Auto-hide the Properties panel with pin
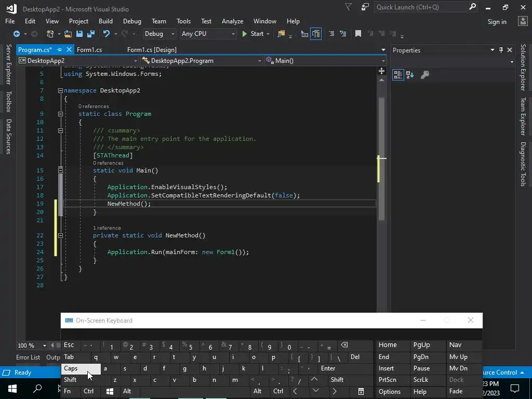This screenshot has width=532, height=399. click(x=501, y=50)
